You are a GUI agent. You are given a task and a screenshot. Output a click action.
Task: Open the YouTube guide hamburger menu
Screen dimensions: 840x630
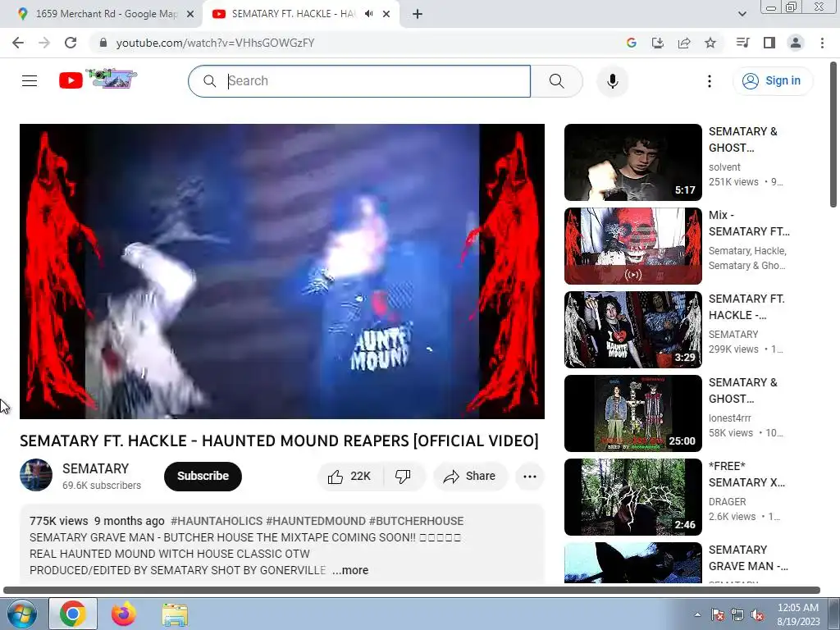(x=30, y=81)
